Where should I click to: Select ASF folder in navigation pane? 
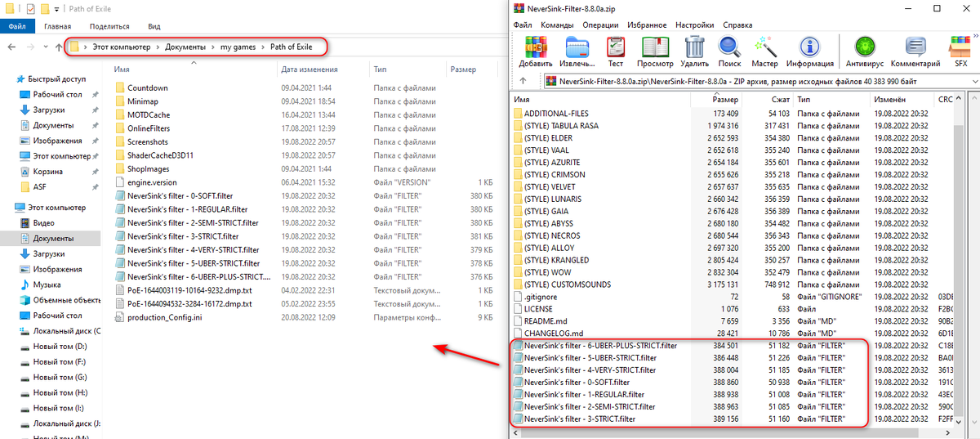point(39,187)
